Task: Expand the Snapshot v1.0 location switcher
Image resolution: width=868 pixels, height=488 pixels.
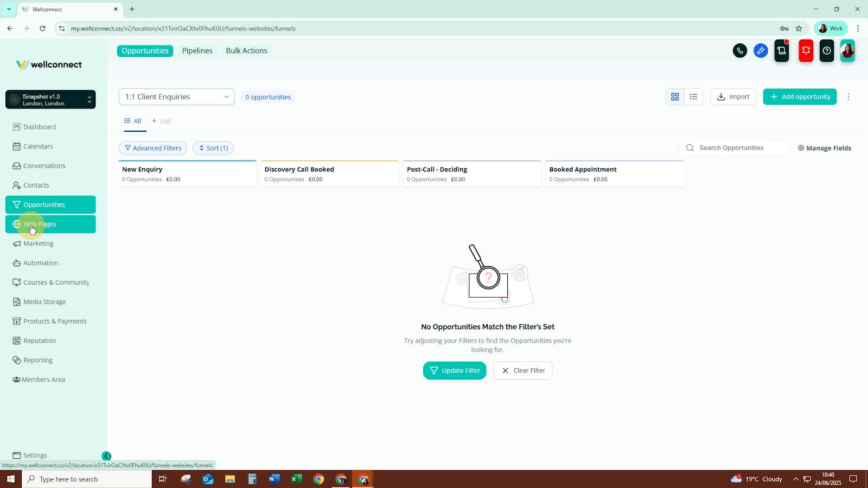Action: coord(50,100)
